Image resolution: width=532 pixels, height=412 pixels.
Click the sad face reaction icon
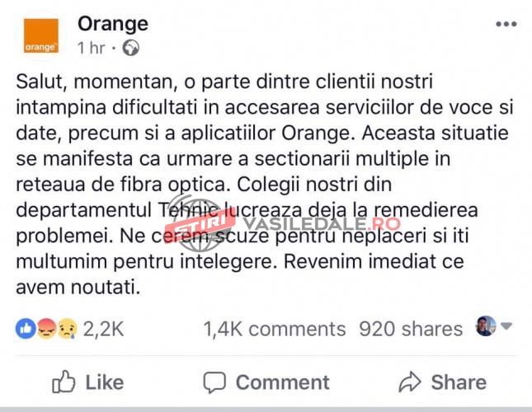(x=65, y=329)
